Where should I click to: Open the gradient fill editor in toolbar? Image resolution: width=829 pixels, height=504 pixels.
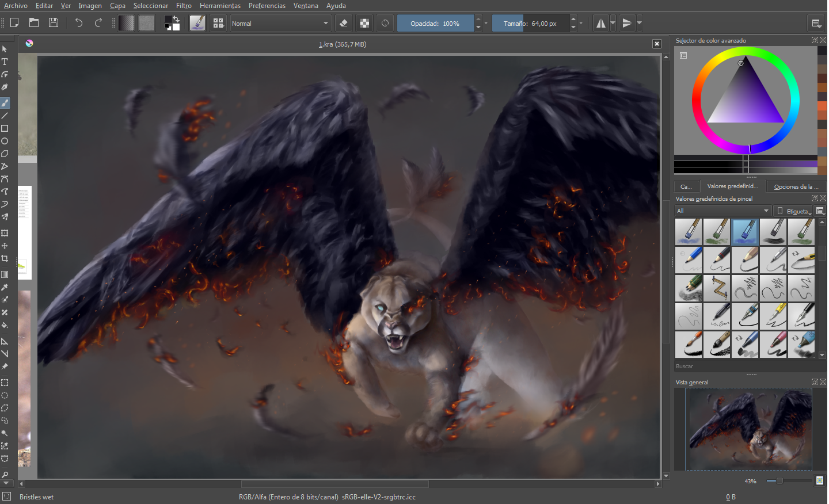click(126, 23)
